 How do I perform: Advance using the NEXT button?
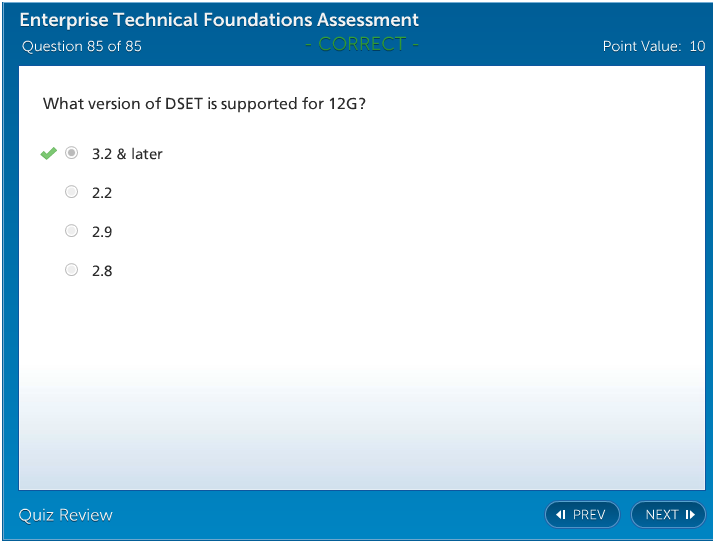point(668,515)
